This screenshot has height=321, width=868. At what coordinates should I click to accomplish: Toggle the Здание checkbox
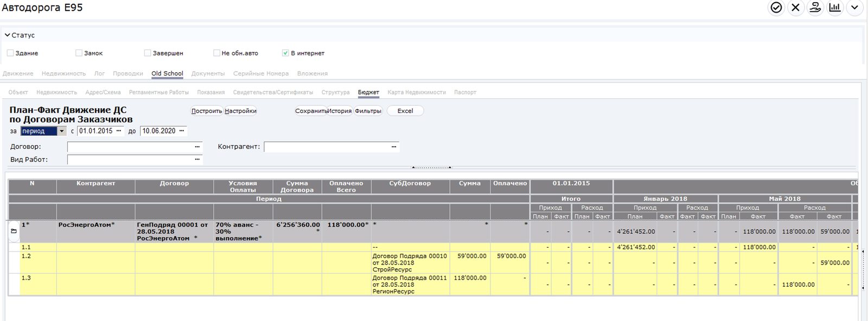(x=10, y=53)
